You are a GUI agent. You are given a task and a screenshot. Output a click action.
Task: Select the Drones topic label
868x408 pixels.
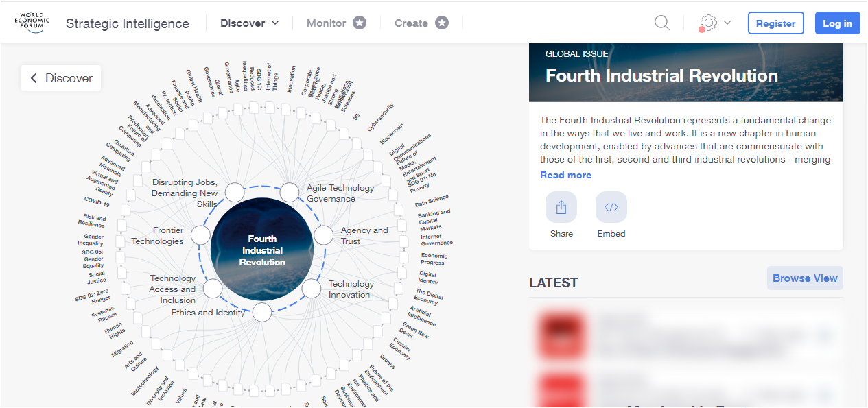point(387,361)
